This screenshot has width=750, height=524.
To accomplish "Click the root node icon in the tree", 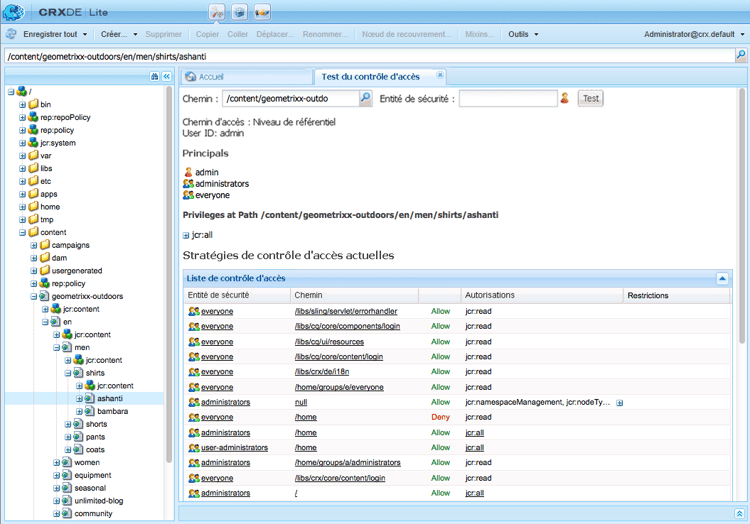I will tap(22, 91).
